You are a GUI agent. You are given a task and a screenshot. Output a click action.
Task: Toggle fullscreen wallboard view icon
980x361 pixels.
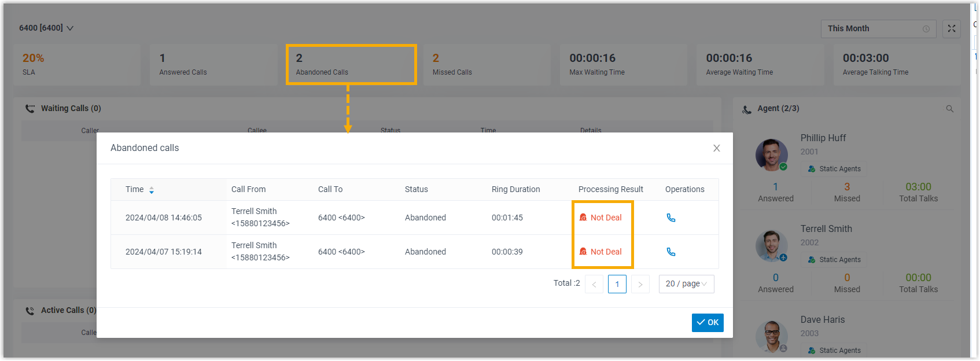click(x=951, y=29)
